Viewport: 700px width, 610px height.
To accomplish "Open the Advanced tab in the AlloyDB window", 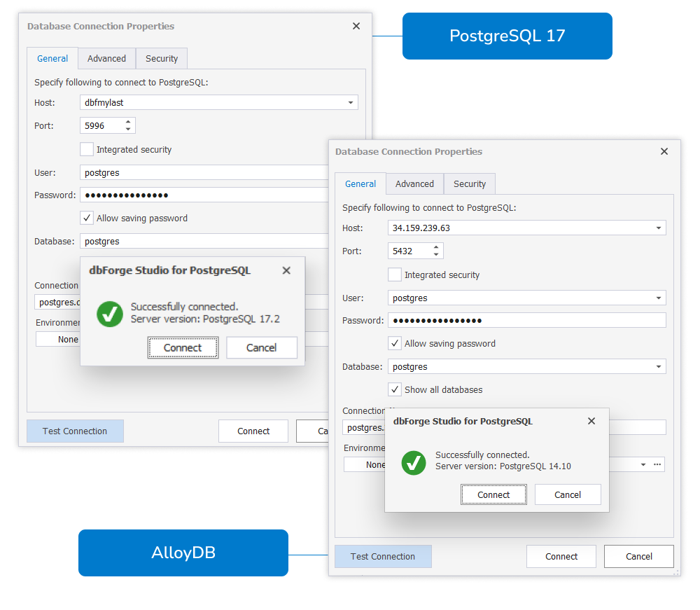I will coord(414,184).
